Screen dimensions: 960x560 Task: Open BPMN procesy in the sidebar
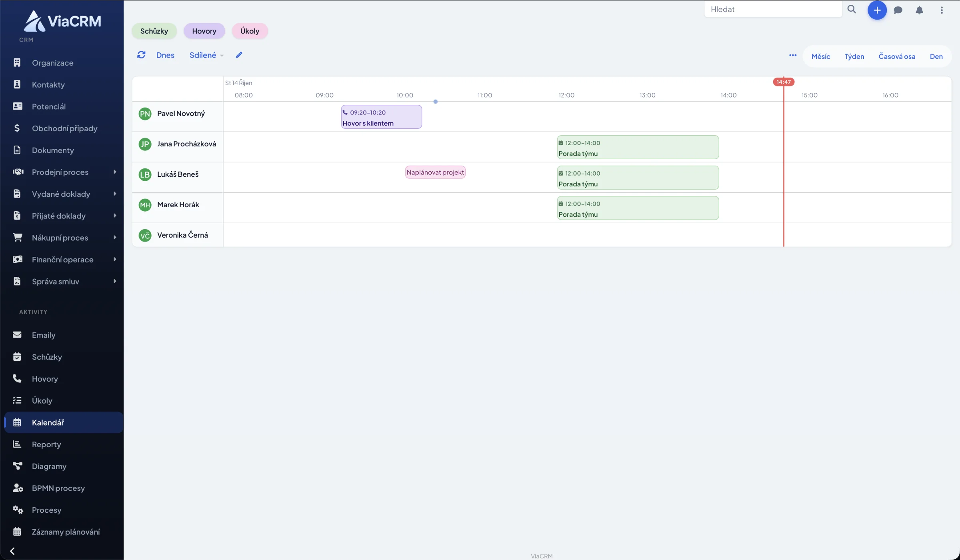(x=64, y=488)
